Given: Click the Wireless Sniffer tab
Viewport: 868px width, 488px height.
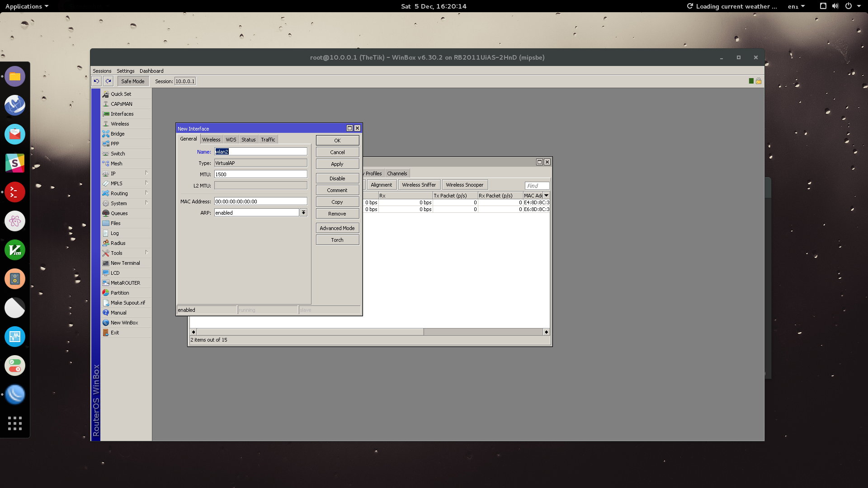Looking at the screenshot, I should click(x=419, y=184).
